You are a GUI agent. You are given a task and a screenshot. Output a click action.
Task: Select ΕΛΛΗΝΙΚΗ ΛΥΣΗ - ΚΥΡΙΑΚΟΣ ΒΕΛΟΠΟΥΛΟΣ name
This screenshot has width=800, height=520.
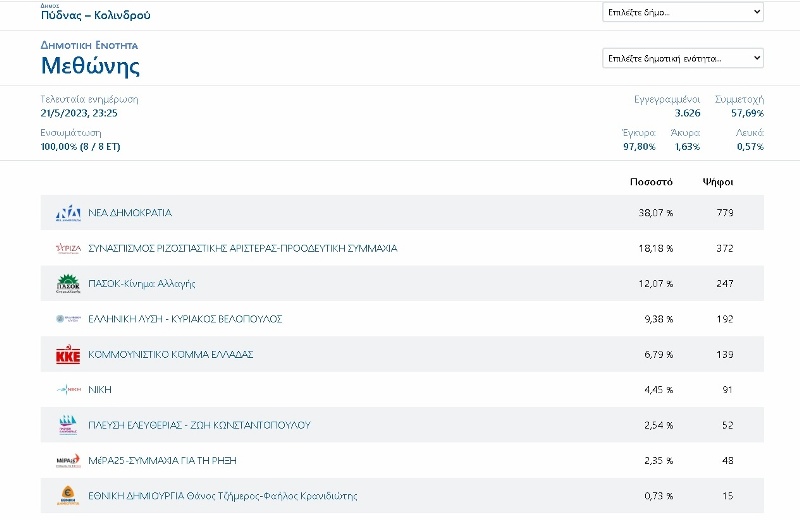[185, 319]
